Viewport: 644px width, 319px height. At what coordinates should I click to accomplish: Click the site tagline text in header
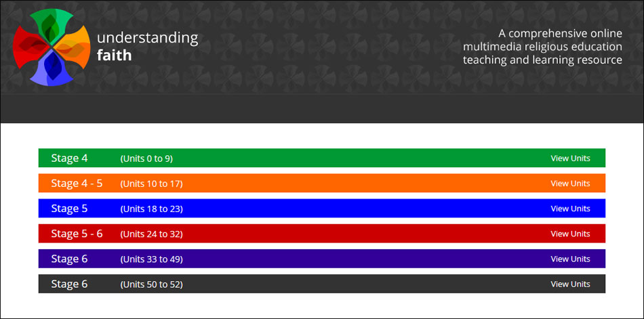(x=542, y=46)
